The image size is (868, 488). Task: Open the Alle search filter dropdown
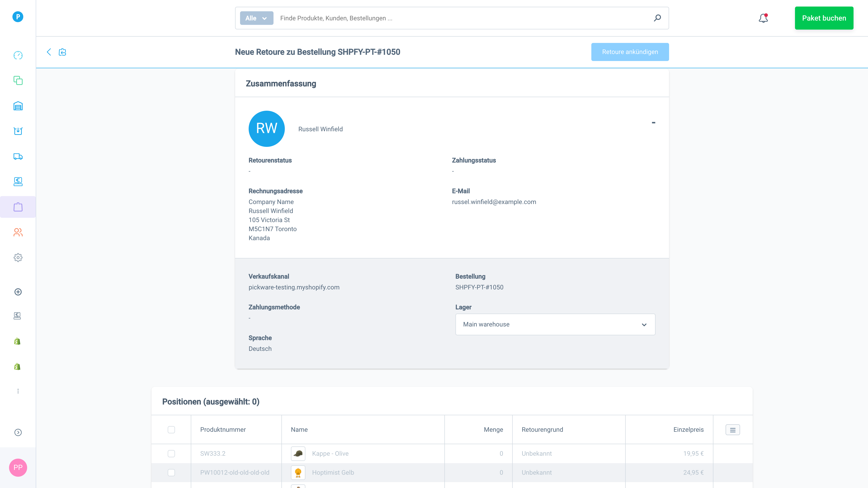(256, 18)
